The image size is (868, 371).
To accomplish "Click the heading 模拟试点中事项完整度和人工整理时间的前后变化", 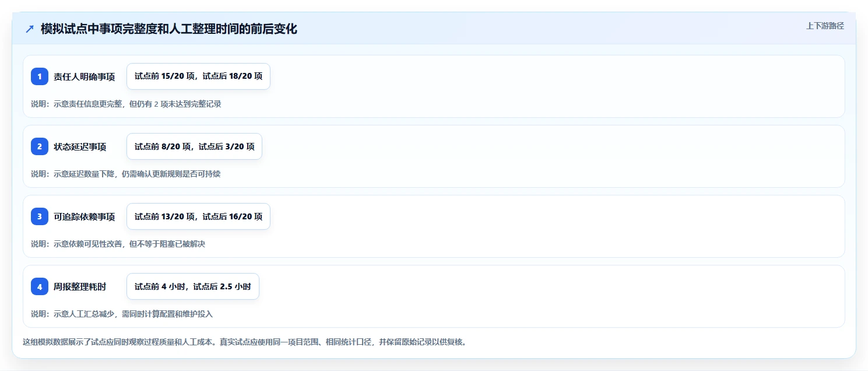I will coord(169,29).
